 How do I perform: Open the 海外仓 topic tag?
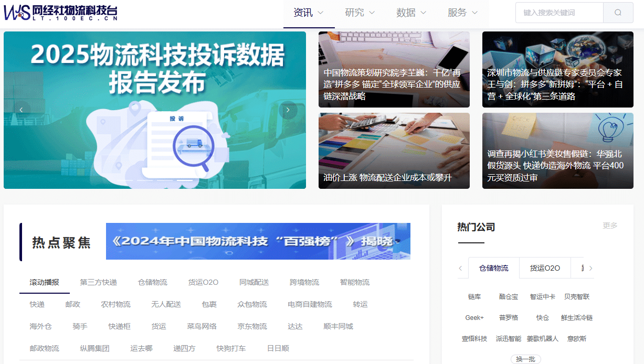click(41, 326)
